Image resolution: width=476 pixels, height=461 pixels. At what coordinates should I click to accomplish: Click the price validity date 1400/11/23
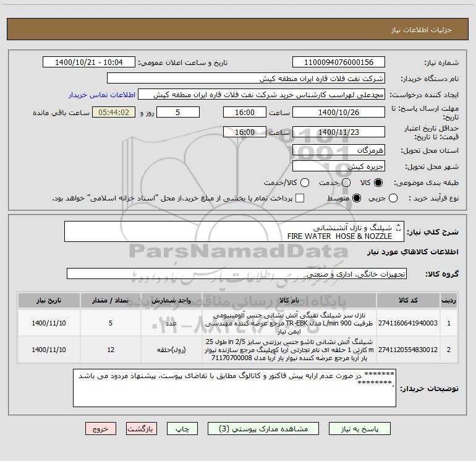point(339,132)
